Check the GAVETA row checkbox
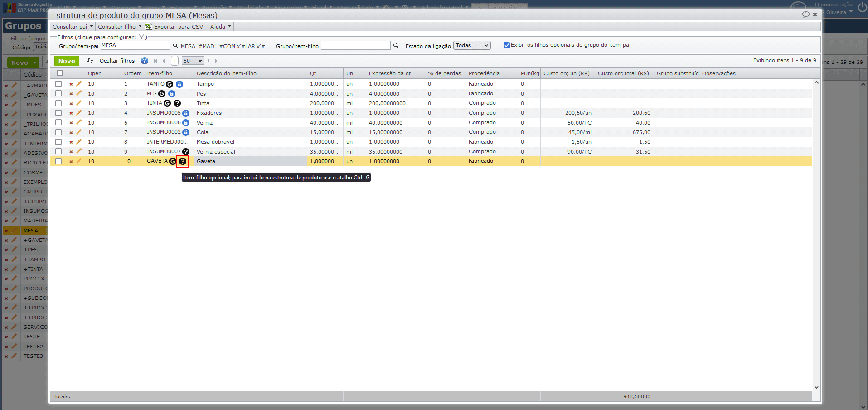The image size is (868, 410). tap(58, 161)
